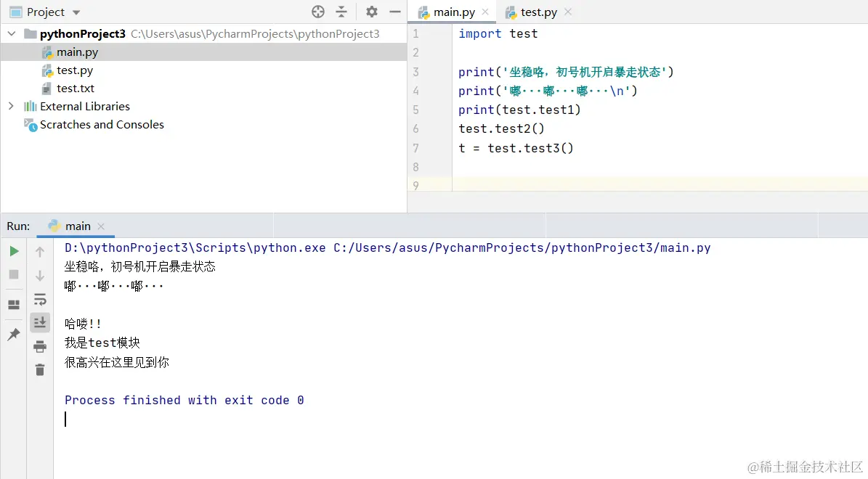Click the 'import test' code line
Viewport: 868px width, 479px height.
point(498,33)
